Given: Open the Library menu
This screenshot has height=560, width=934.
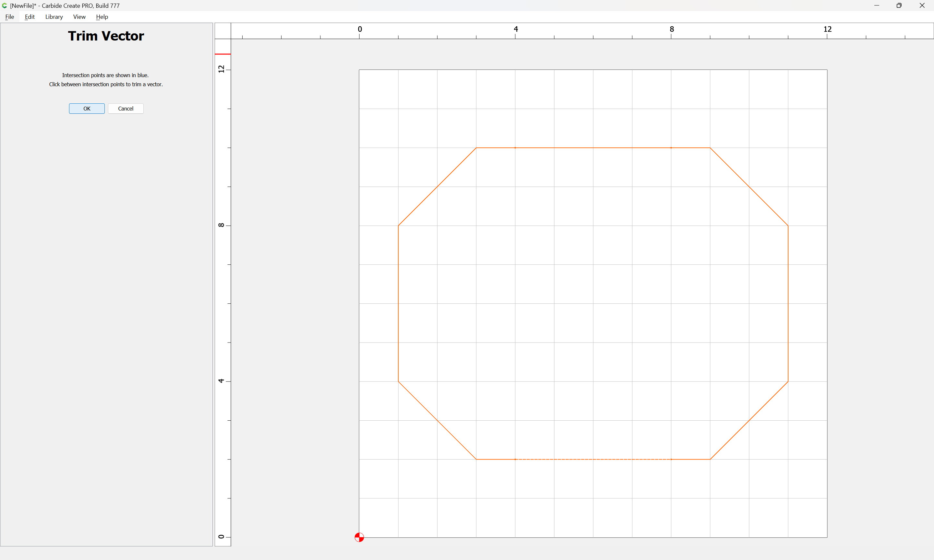Looking at the screenshot, I should [x=54, y=17].
